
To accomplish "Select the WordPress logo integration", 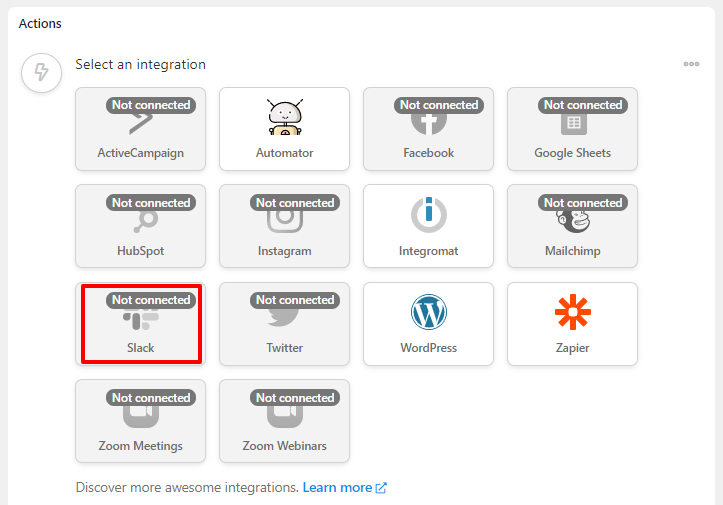I will 428,324.
